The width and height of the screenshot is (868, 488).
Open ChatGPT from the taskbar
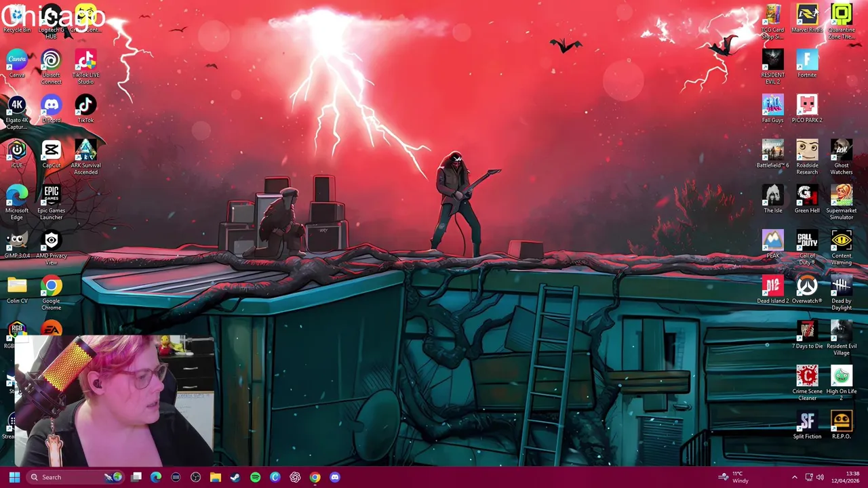pos(295,477)
